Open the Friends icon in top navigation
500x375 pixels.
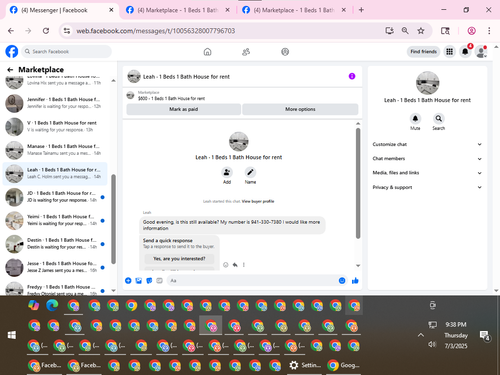(x=246, y=52)
